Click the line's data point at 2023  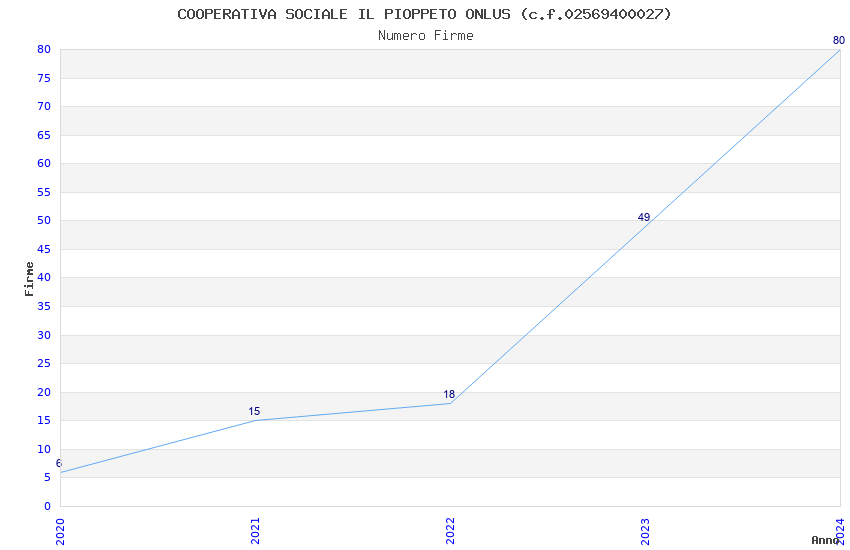click(645, 227)
